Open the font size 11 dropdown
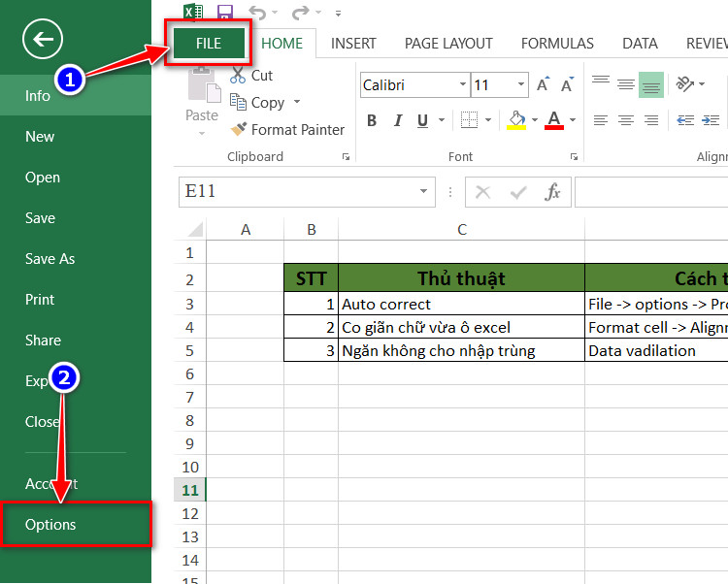 coord(521,84)
